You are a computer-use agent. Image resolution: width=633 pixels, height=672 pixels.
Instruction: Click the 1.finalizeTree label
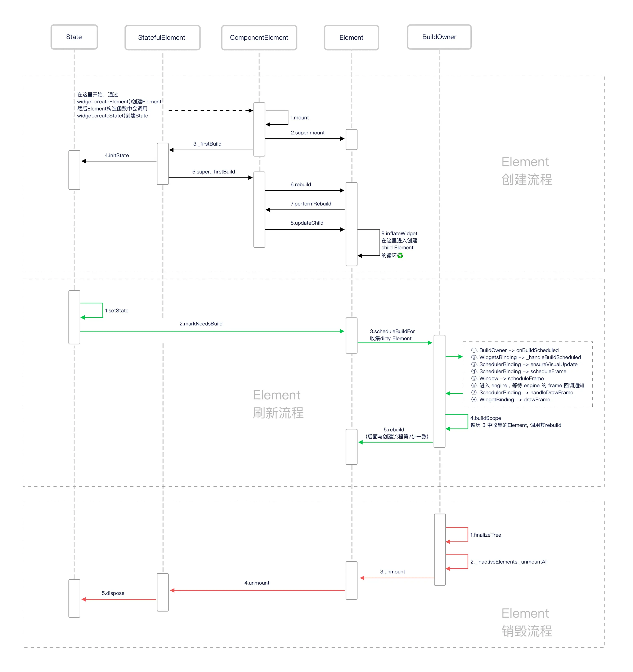click(x=486, y=535)
